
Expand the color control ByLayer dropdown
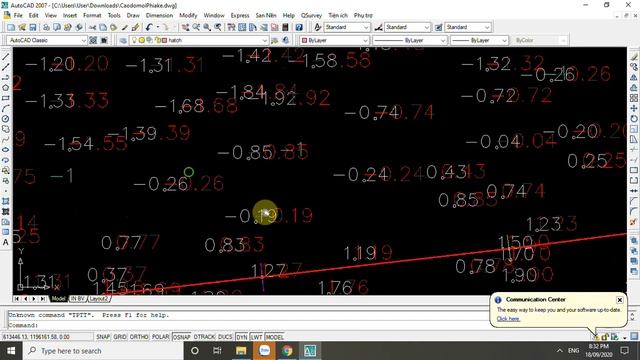tap(365, 40)
